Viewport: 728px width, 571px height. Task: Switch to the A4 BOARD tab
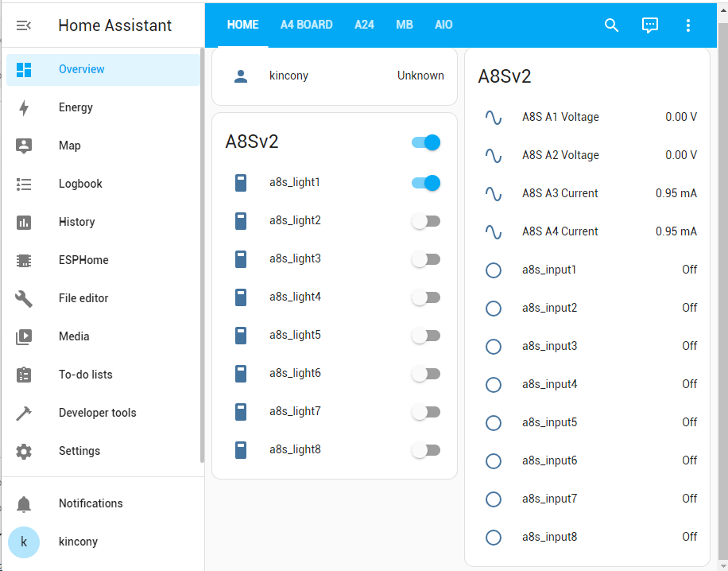click(306, 25)
